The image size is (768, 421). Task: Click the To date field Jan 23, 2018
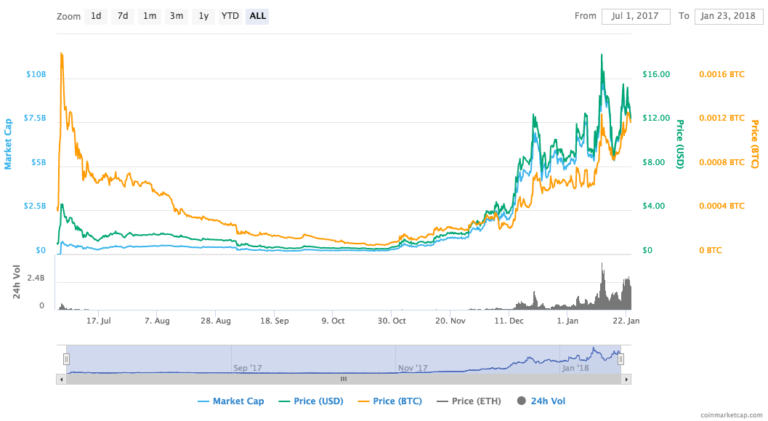tap(725, 16)
